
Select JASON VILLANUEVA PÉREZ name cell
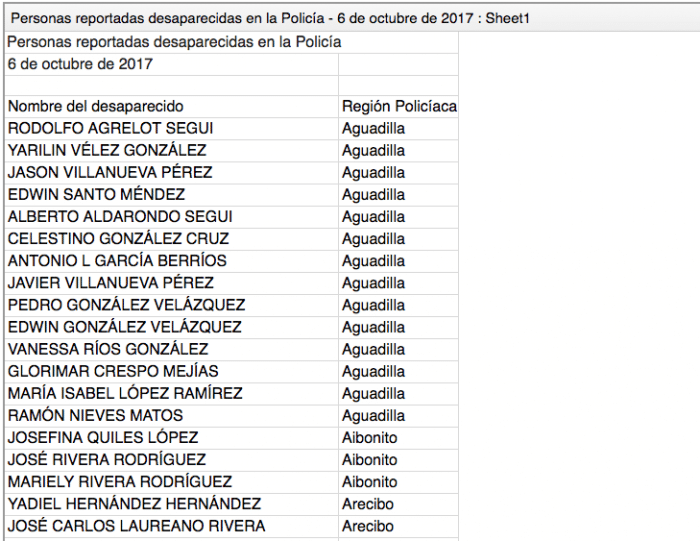[x=171, y=173]
